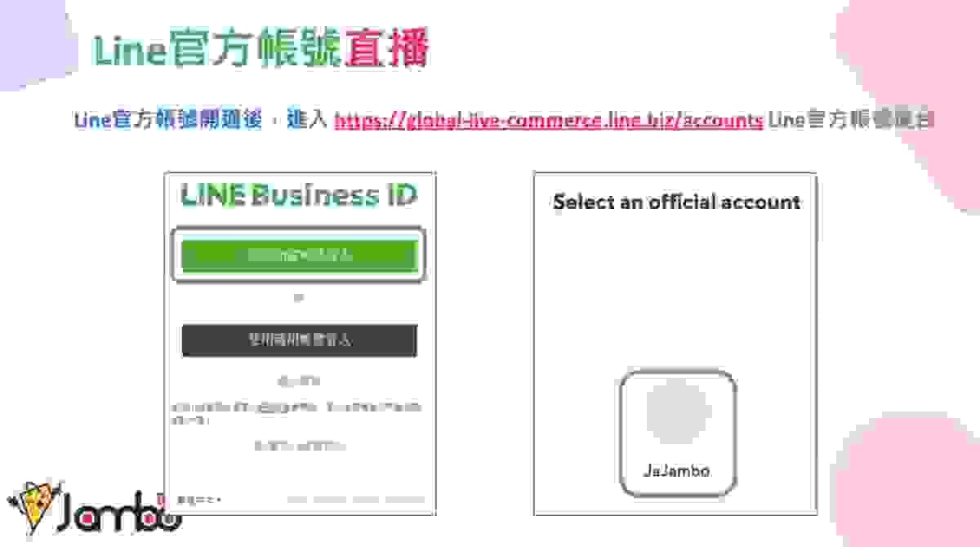Select the JaJambo official account card
The image size is (980, 547).
point(677,433)
